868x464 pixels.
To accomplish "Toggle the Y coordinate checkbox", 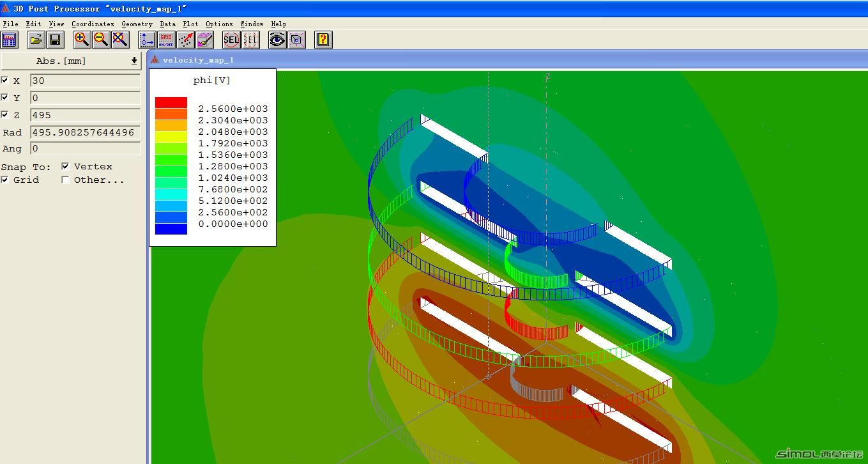I will coord(5,98).
